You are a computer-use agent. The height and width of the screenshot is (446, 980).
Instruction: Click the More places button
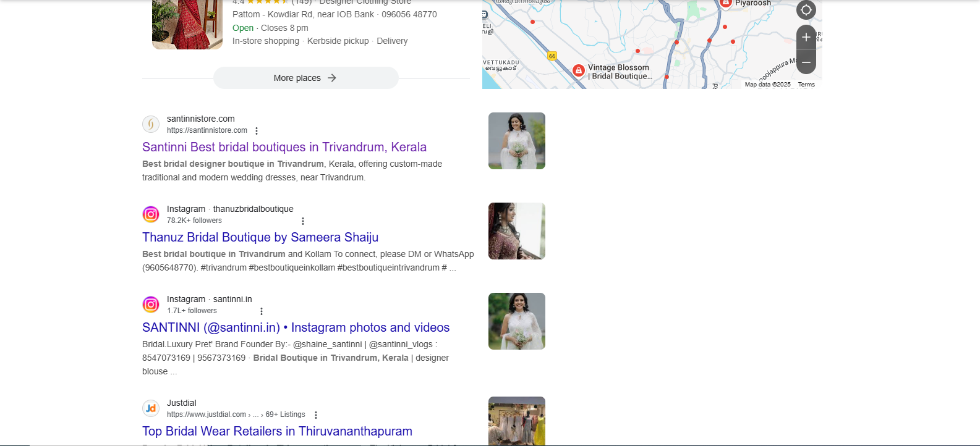[x=306, y=78]
